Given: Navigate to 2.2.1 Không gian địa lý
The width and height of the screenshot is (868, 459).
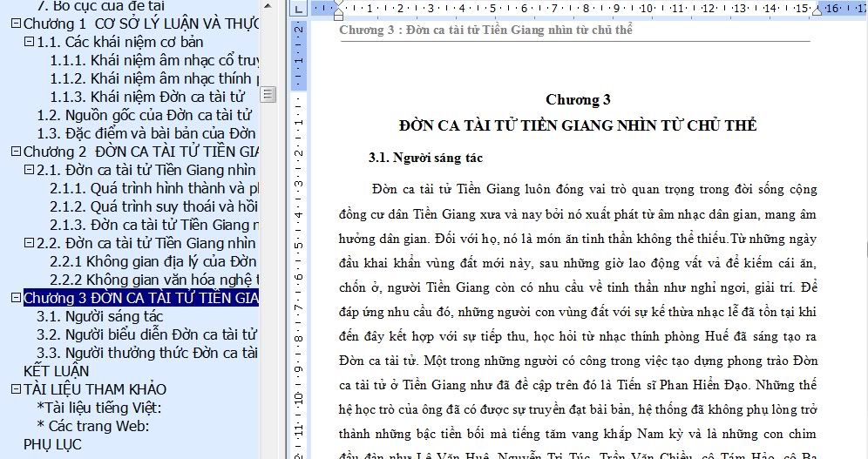Looking at the screenshot, I should (153, 261).
